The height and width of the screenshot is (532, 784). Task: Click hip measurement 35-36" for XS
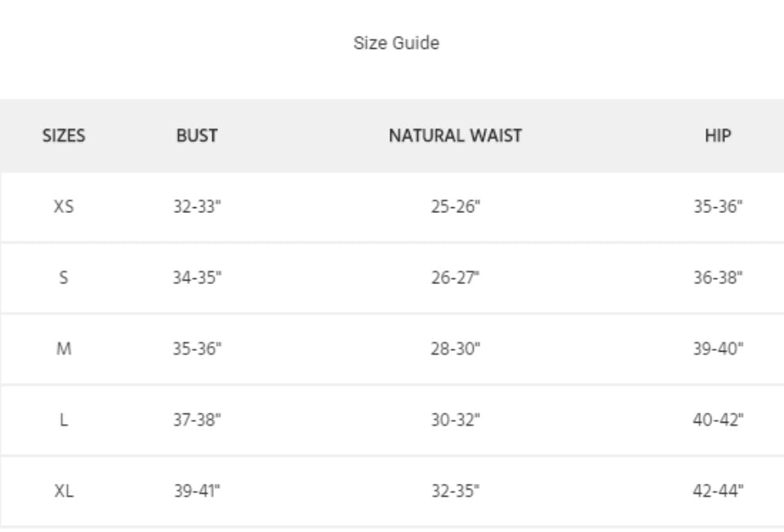718,206
